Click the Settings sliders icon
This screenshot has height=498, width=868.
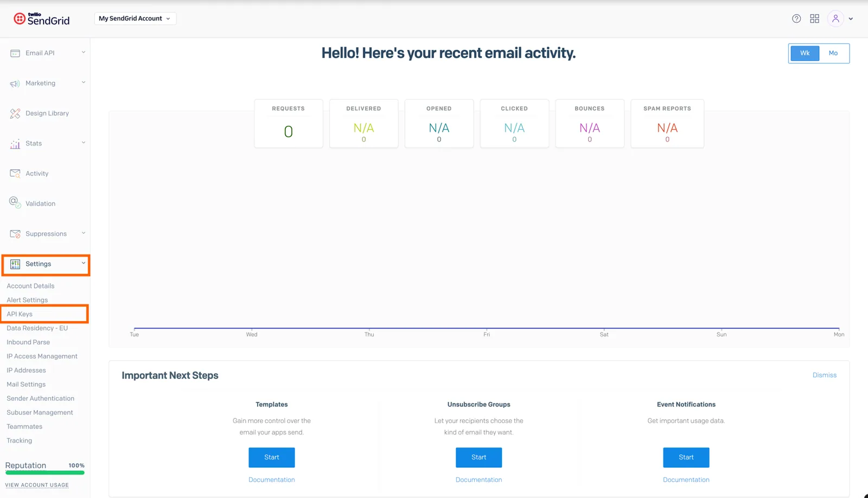pos(15,264)
